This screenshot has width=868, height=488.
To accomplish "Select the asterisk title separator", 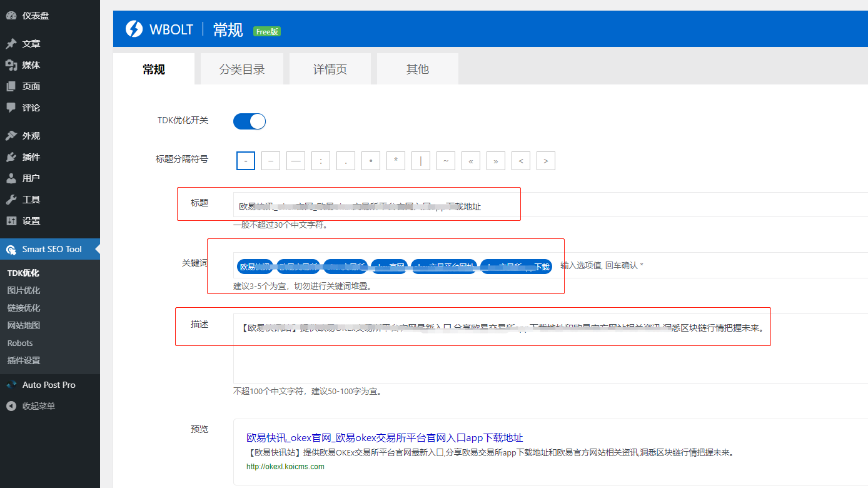I will pos(396,161).
